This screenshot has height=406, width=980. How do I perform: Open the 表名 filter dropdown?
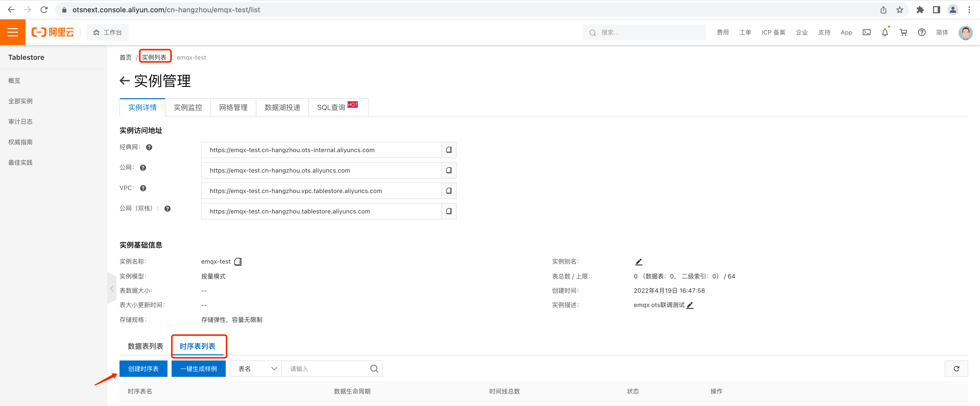[255, 368]
